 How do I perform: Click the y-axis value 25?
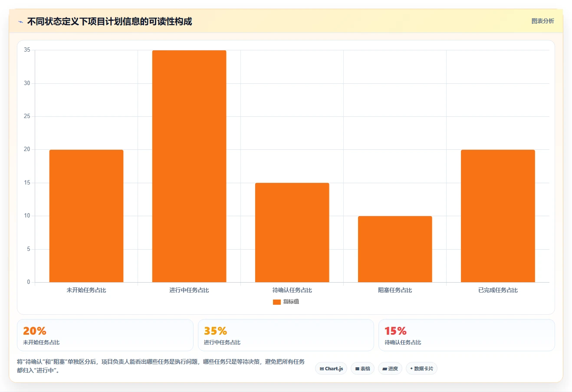point(27,116)
